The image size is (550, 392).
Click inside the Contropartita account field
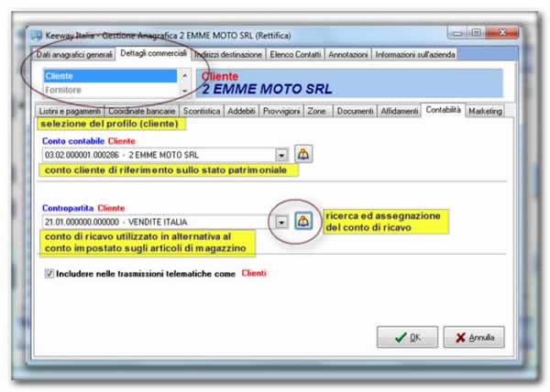point(156,221)
